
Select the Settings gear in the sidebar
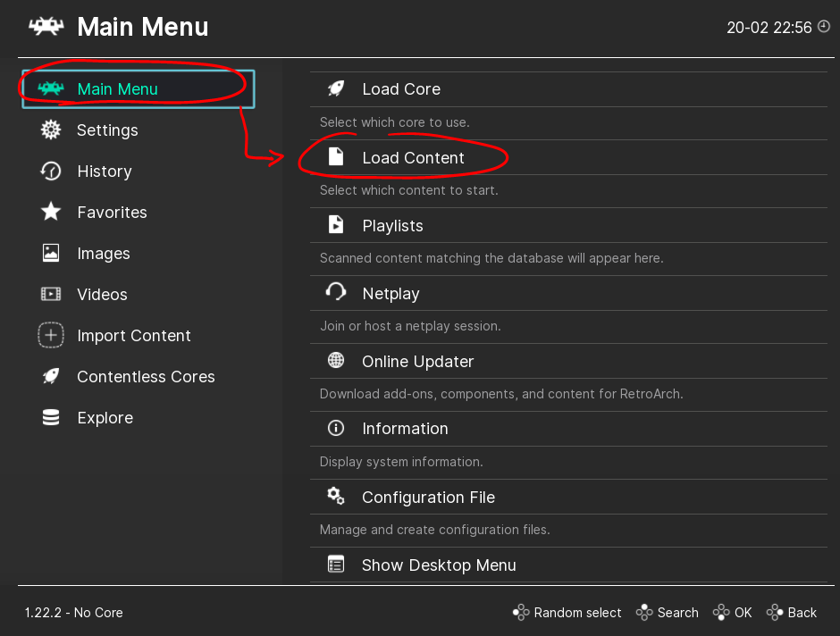50,130
